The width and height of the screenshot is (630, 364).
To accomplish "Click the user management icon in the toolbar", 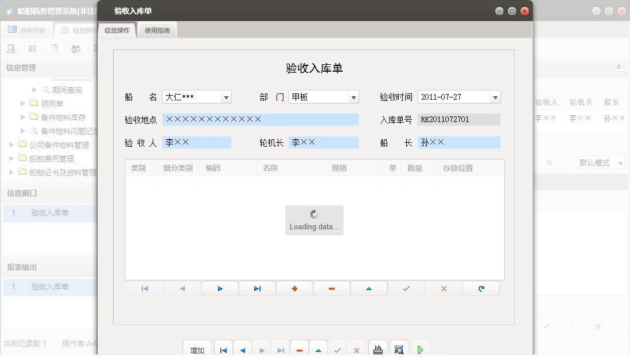I will click(x=76, y=48).
